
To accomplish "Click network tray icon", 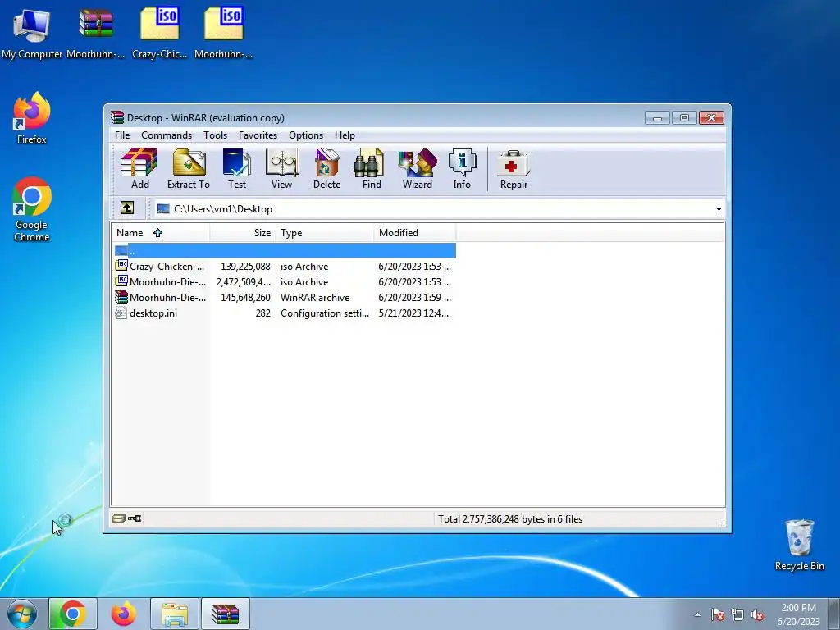I will [x=737, y=614].
